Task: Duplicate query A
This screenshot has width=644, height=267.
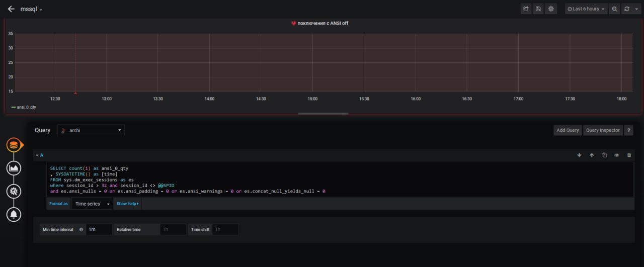Action: (x=604, y=155)
